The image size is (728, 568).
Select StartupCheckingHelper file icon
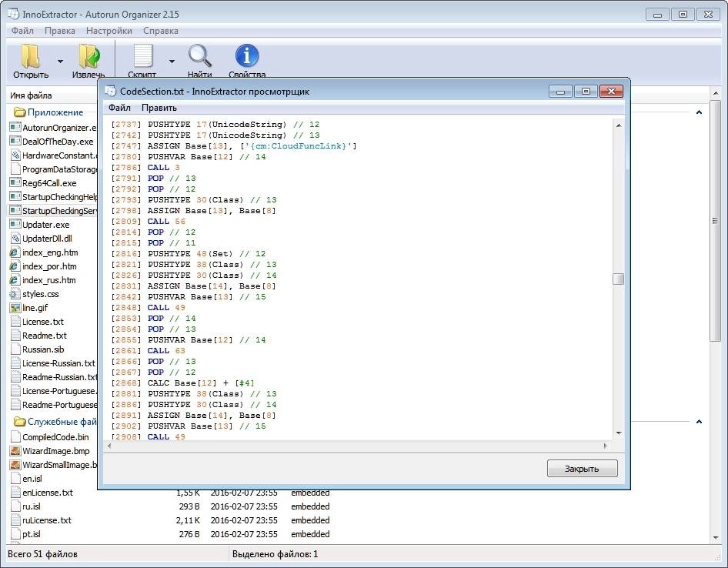point(15,197)
